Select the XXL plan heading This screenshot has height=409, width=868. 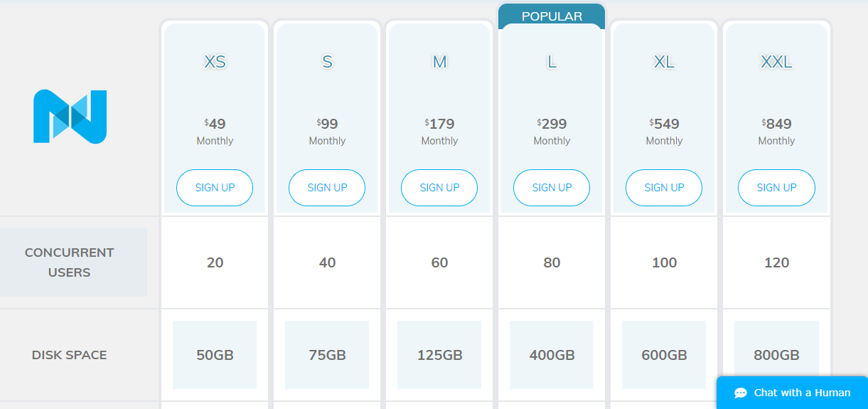(x=776, y=62)
